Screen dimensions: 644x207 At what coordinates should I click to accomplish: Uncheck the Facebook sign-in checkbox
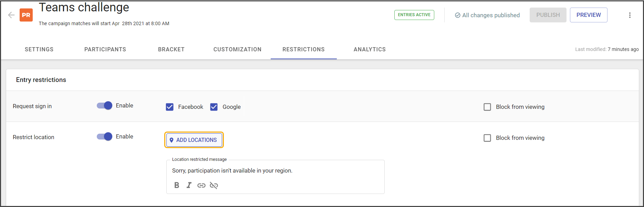[170, 107]
